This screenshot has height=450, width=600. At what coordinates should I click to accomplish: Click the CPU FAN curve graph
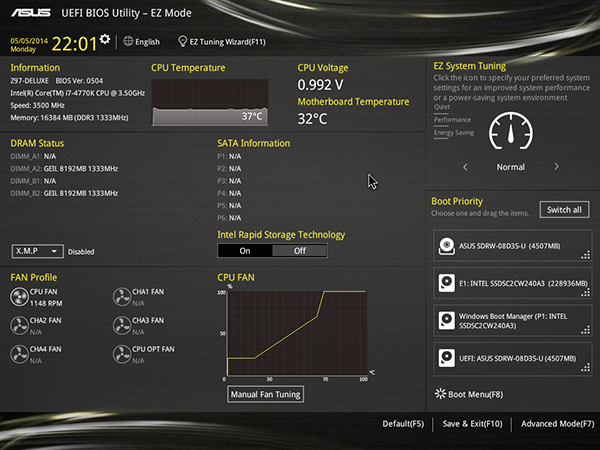pos(297,333)
